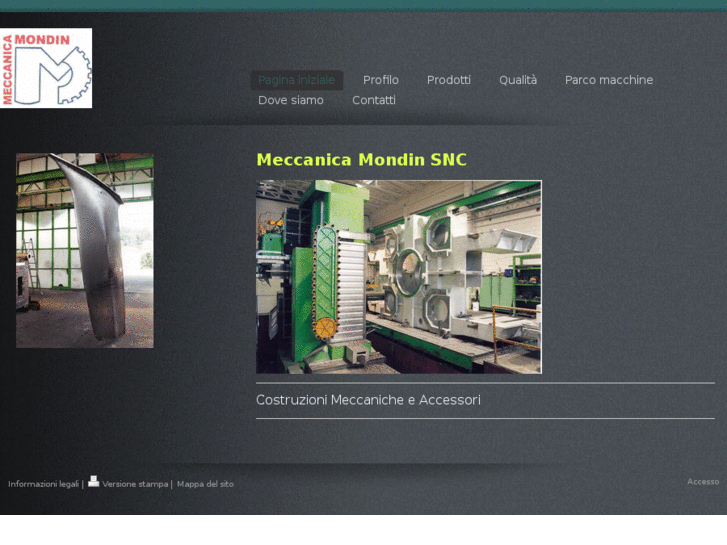This screenshot has width=727, height=545.
Task: Click the printer icon in the footer
Action: coord(93,481)
